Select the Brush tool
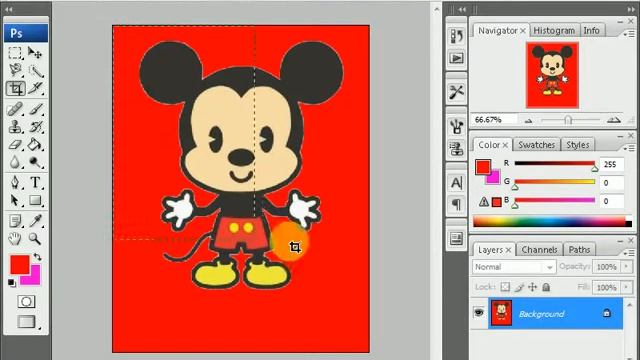Viewport: 640px width, 360px height. (x=35, y=109)
